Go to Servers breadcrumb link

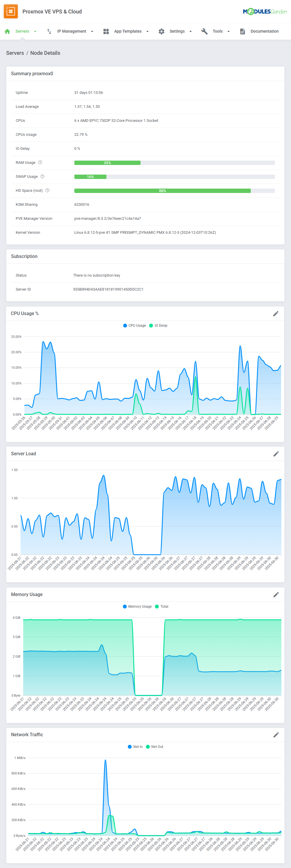pyautogui.click(x=15, y=53)
